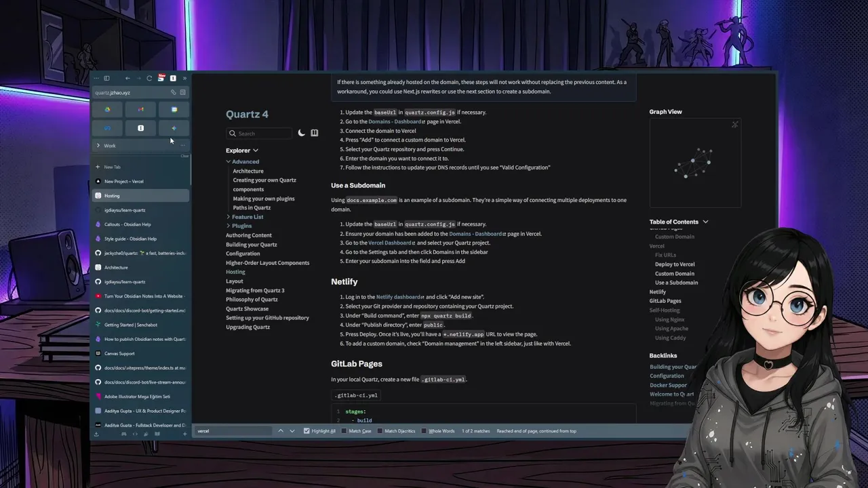This screenshot has height=488, width=868.
Task: Find next match down arrow
Action: tap(292, 430)
